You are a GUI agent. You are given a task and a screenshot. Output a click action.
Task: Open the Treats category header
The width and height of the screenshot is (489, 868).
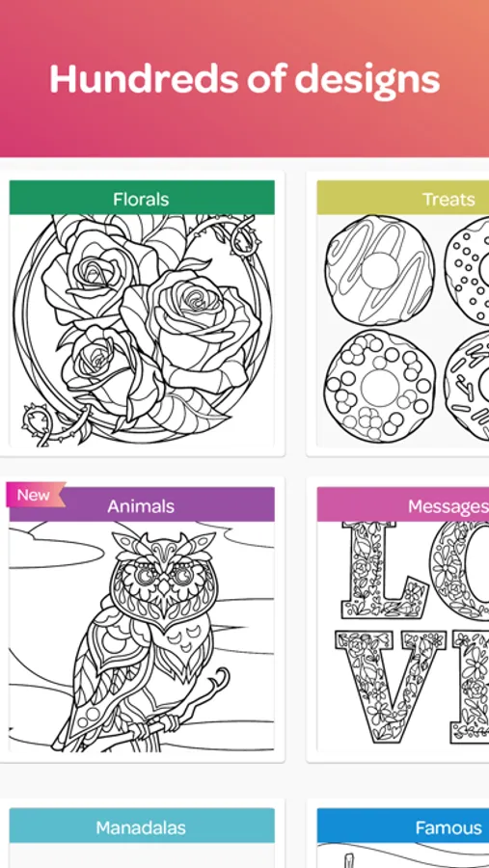click(x=403, y=198)
